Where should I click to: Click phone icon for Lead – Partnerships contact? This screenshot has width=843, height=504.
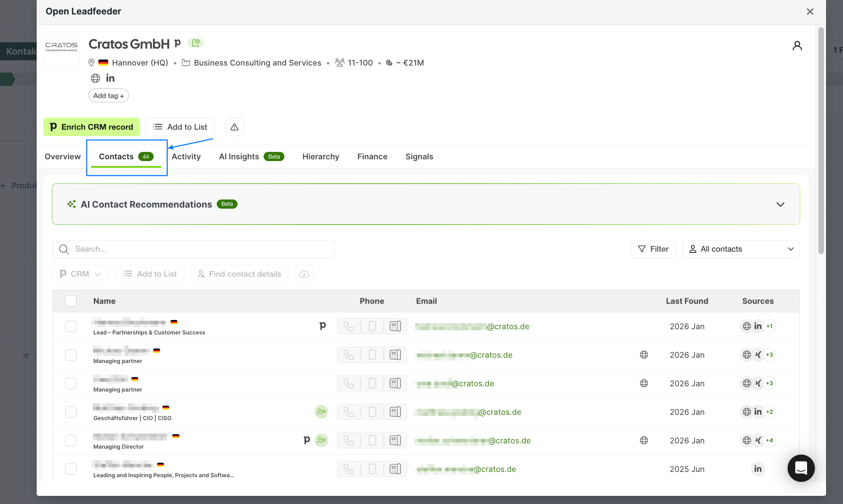tap(349, 326)
